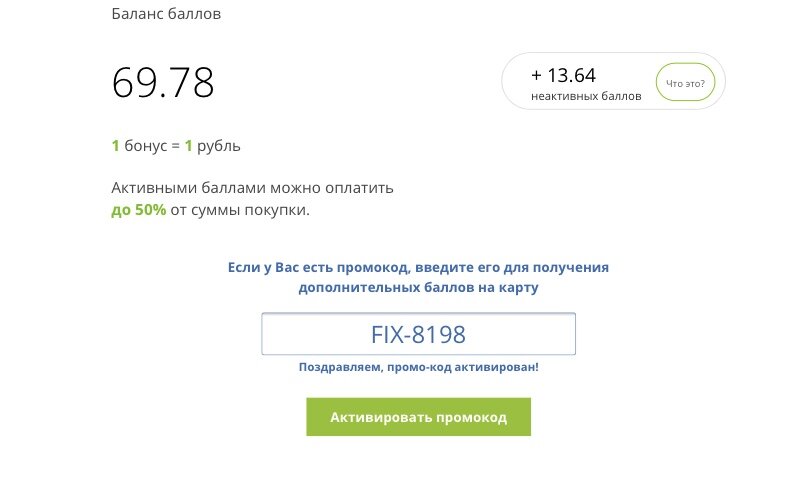Click the green "1" before "рубль"
Image resolution: width=803 pixels, height=484 pixels.
tap(188, 146)
